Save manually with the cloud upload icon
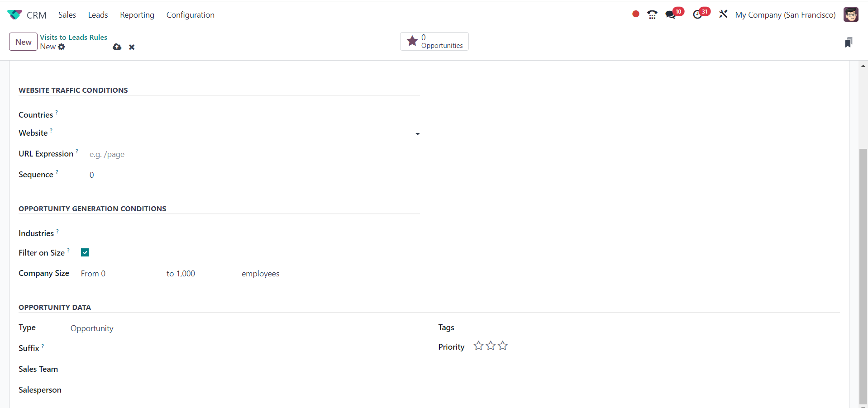 tap(117, 47)
